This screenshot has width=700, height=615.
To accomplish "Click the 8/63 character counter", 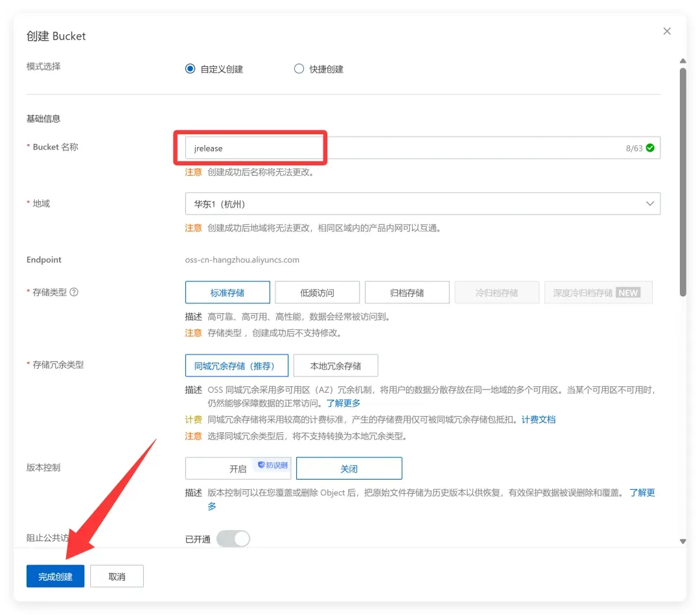I will [x=634, y=148].
